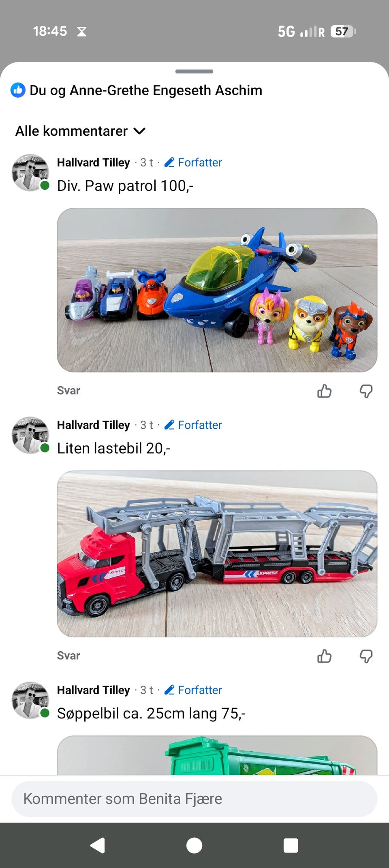
Task: Open Hallvard Tilley's profile from first comment
Action: click(93, 162)
